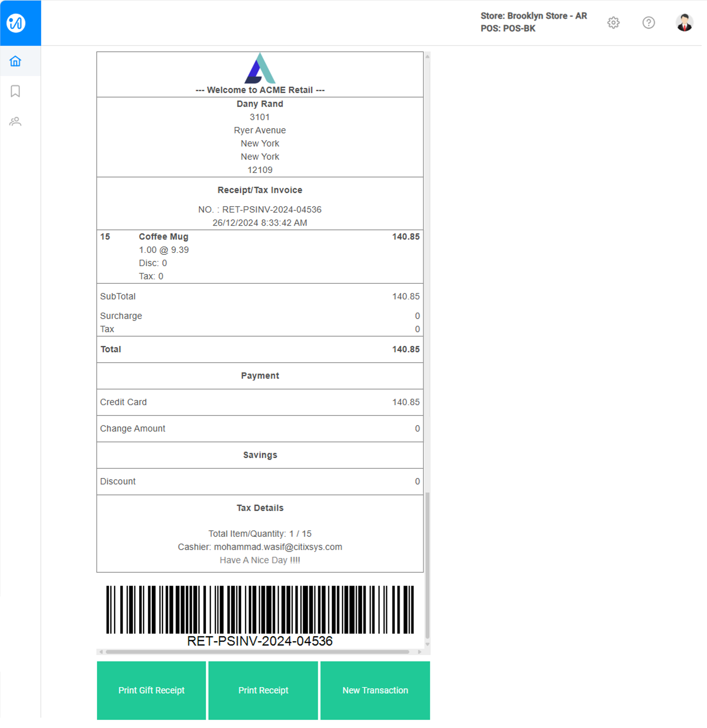Viewport: 707px width, 728px height.
Task: Click the Payment section heading
Action: pyautogui.click(x=260, y=376)
